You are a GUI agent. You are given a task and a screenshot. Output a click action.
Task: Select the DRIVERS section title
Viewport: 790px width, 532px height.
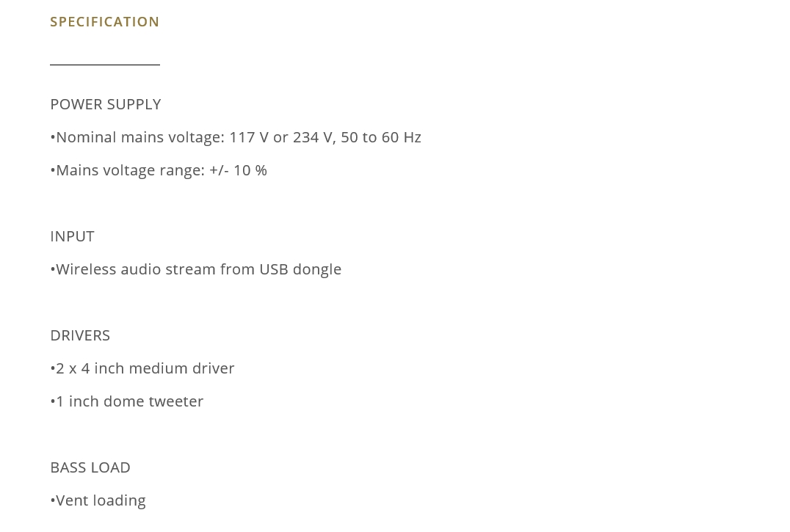(x=80, y=335)
